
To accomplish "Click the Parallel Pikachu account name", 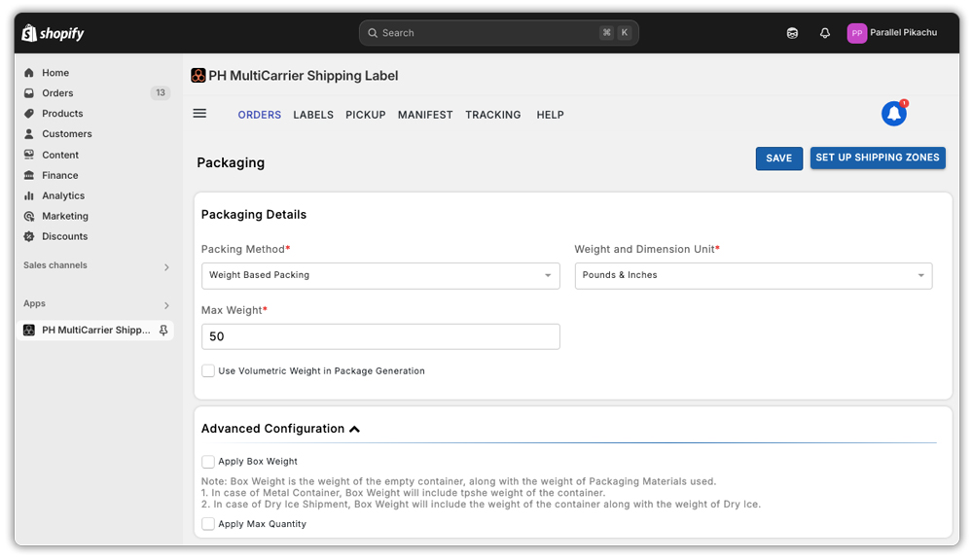I will pos(904,32).
